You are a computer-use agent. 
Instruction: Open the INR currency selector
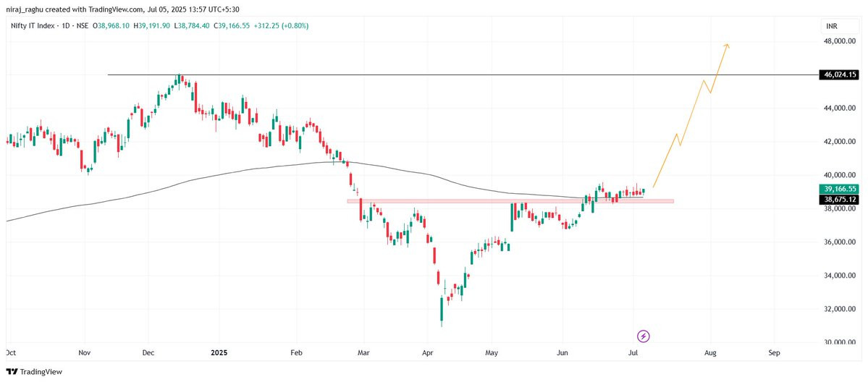pyautogui.click(x=832, y=27)
